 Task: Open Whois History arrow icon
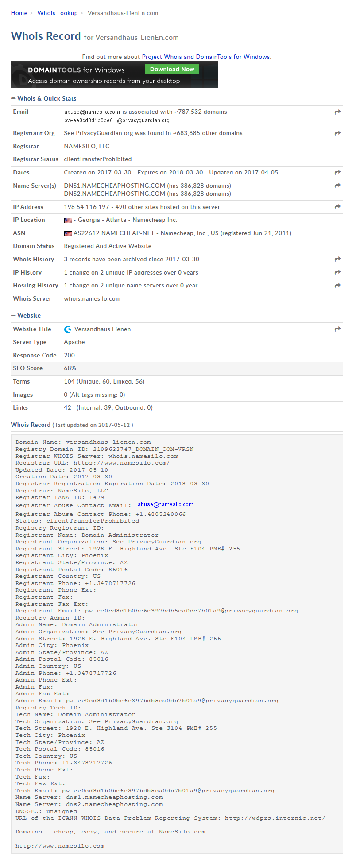click(x=337, y=260)
